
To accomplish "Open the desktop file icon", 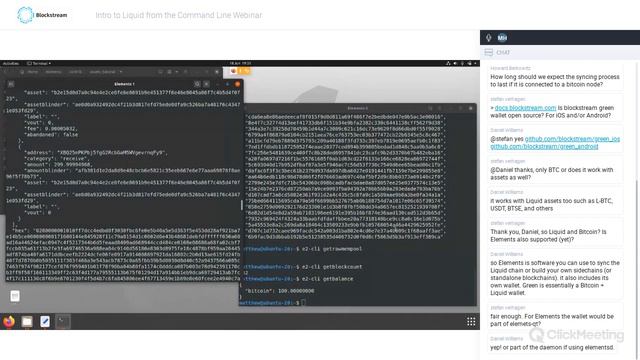I will [x=15, y=296].
